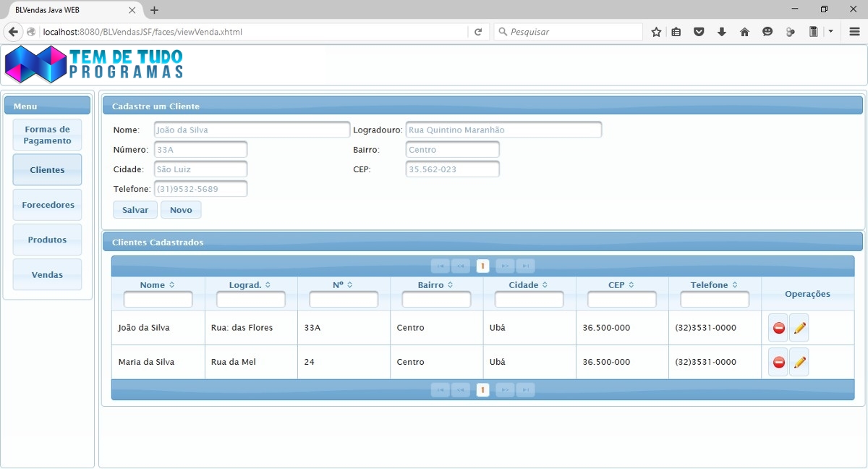Viewport: 868px width, 469px height.
Task: Click the previous page arrow
Action: (x=461, y=266)
